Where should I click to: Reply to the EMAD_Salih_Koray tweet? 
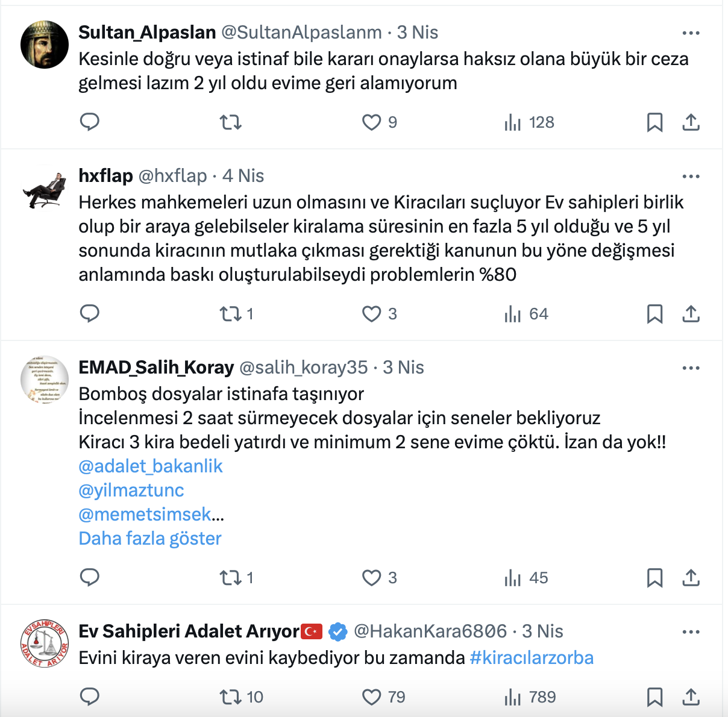tap(90, 578)
